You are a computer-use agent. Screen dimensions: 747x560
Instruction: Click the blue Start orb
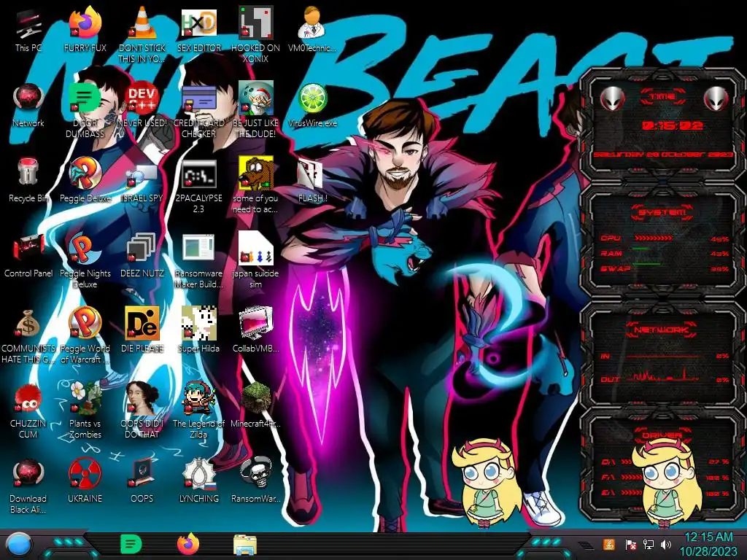(19, 545)
